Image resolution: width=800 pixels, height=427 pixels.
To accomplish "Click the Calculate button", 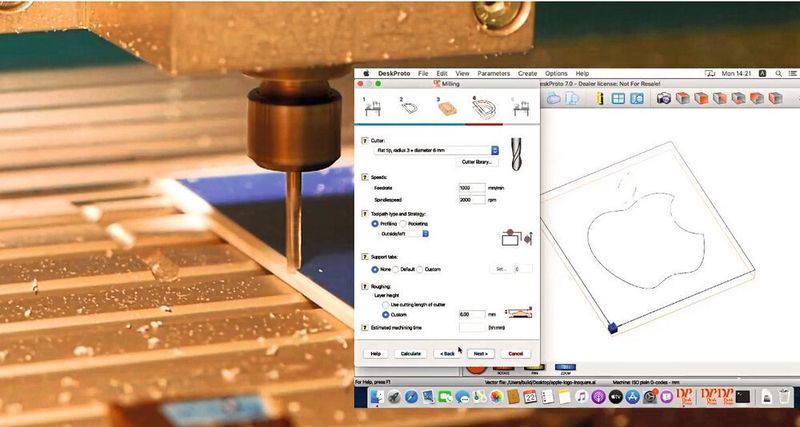I will click(x=410, y=354).
